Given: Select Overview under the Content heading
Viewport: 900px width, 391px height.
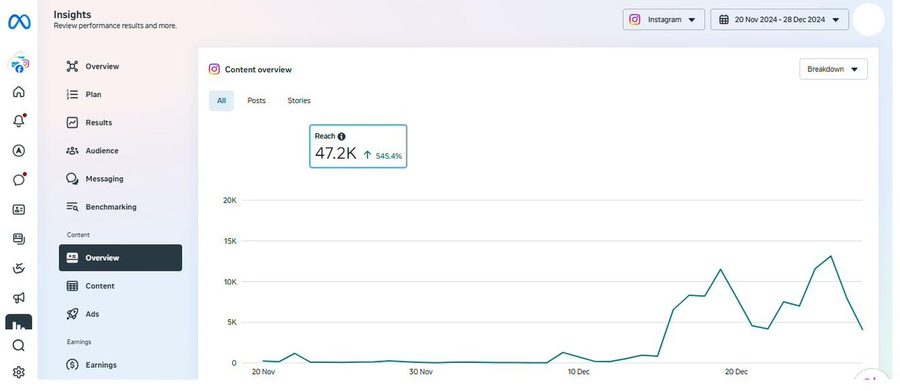Looking at the screenshot, I should point(121,258).
